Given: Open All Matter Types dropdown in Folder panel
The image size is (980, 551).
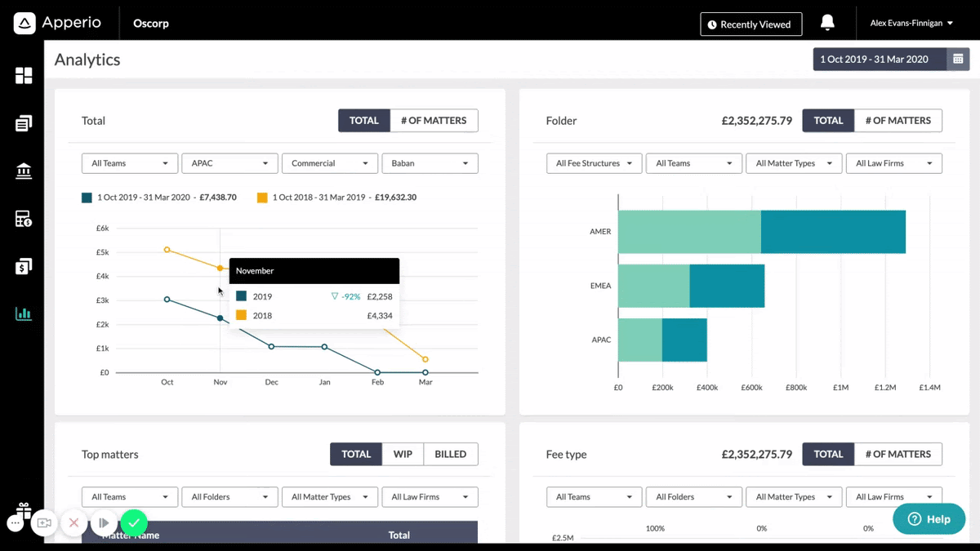Looking at the screenshot, I should point(794,163).
